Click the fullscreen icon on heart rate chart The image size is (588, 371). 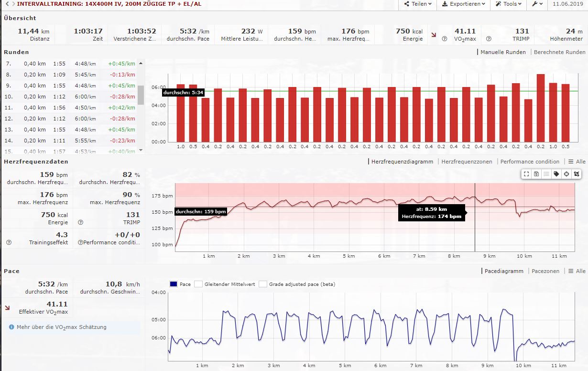coord(526,174)
